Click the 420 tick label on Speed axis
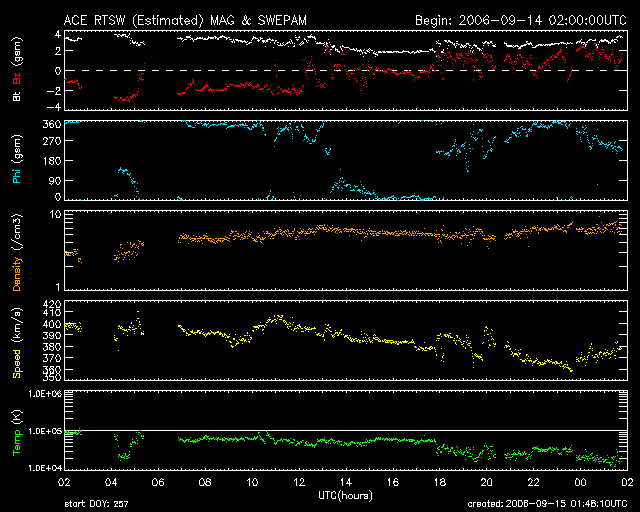Viewport: 640px width, 512px height. pos(52,304)
